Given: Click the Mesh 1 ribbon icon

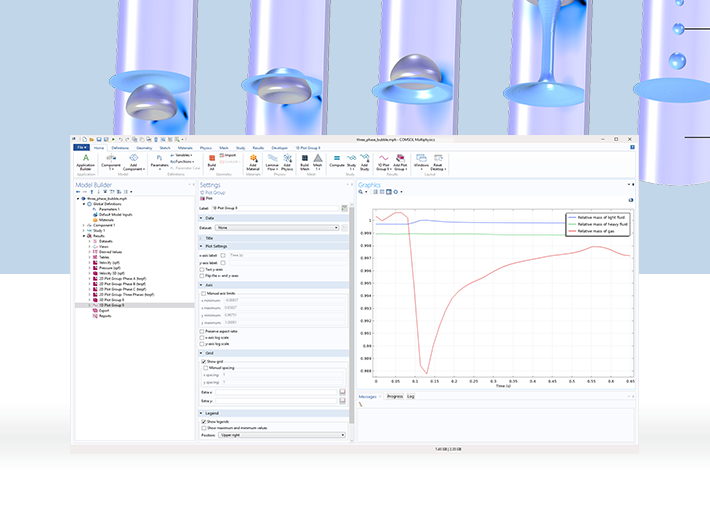Looking at the screenshot, I should (x=318, y=158).
